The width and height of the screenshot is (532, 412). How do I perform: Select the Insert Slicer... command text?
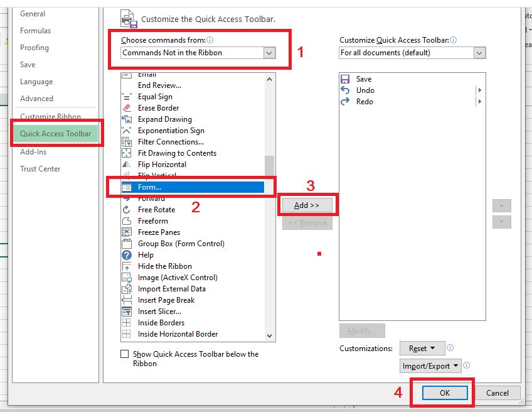point(159,312)
